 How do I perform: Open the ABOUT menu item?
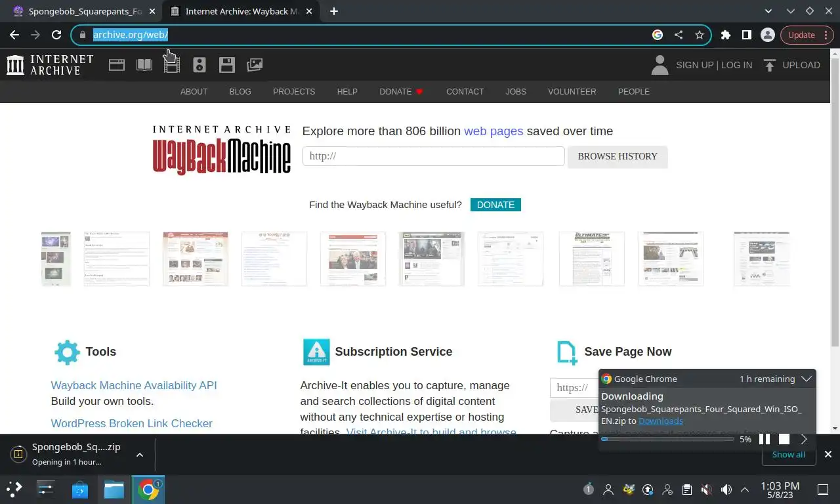(194, 92)
